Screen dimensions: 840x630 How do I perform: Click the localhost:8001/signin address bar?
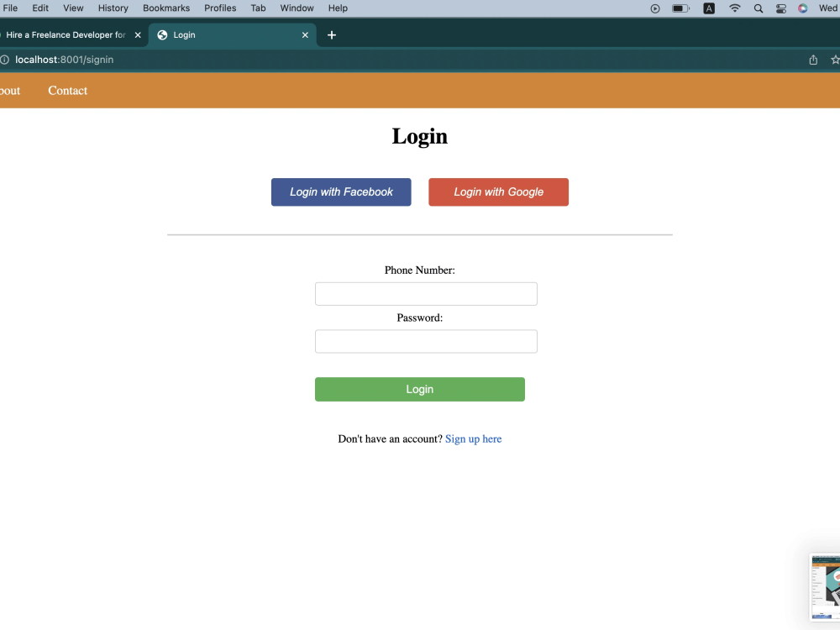(65, 60)
